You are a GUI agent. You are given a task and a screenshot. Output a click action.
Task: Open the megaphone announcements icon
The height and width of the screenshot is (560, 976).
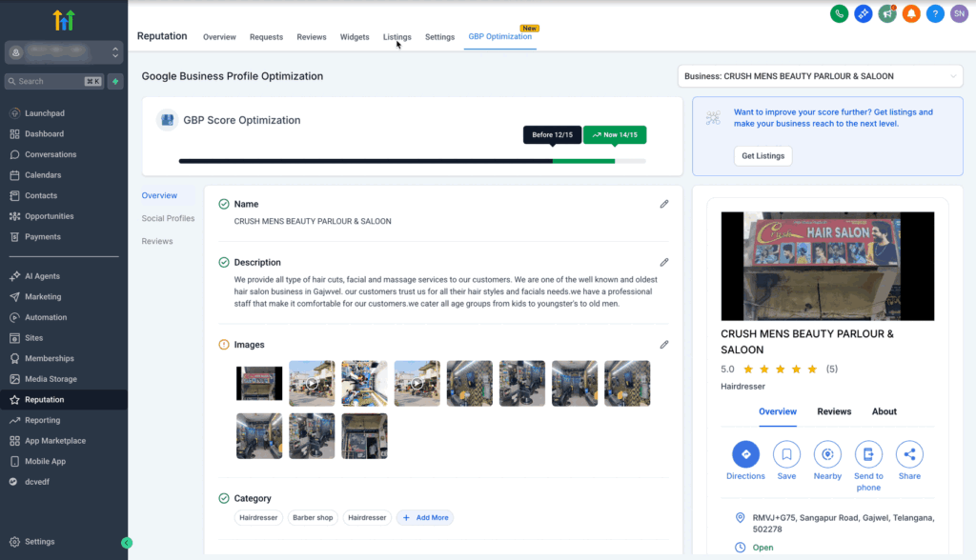coord(887,13)
